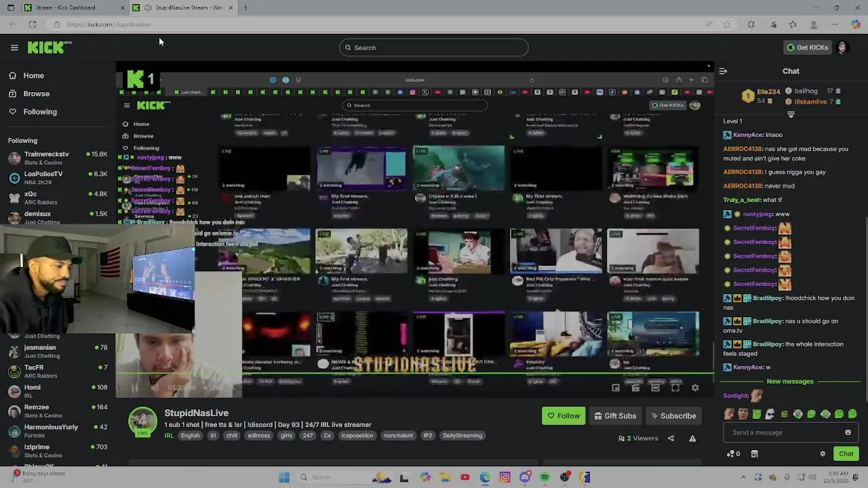Open YouTube from the taskbar

point(465,477)
